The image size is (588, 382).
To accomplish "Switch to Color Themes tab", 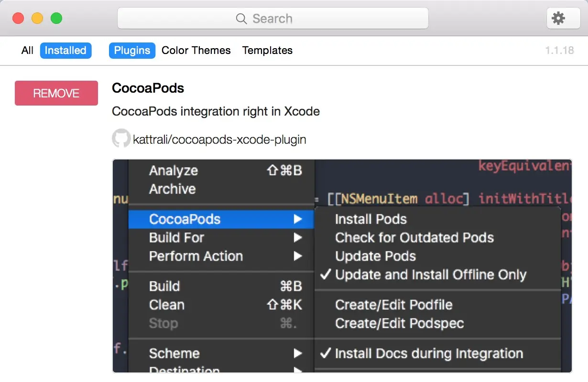I will (x=196, y=51).
